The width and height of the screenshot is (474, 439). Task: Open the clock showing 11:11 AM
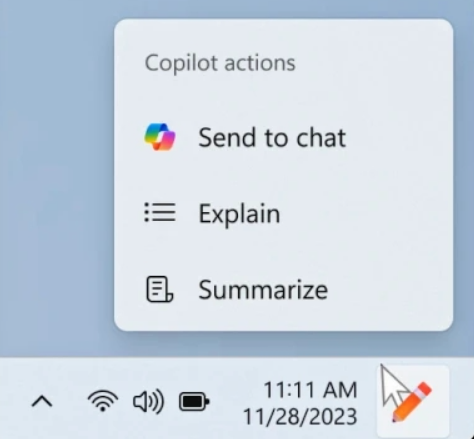[x=310, y=390]
